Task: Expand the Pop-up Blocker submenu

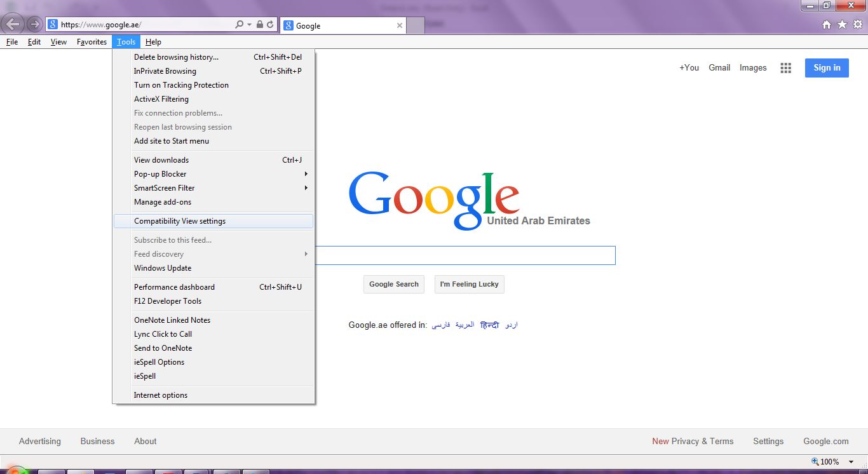Action: click(x=214, y=174)
